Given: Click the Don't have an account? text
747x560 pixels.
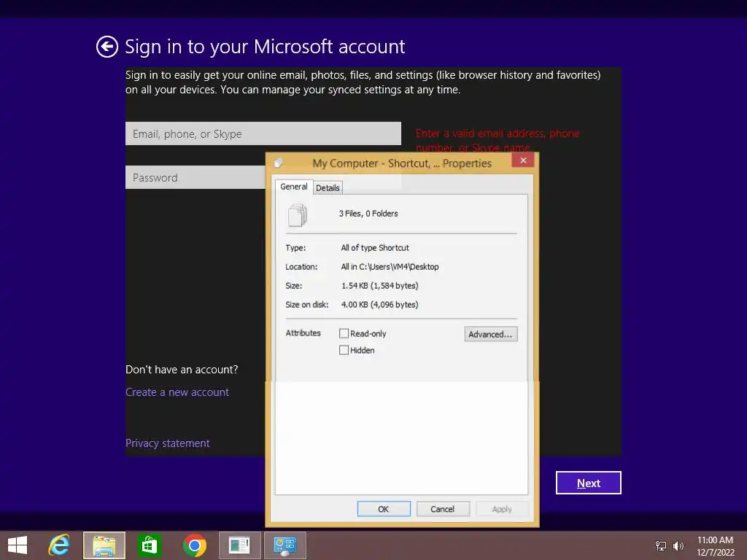Looking at the screenshot, I should click(182, 370).
